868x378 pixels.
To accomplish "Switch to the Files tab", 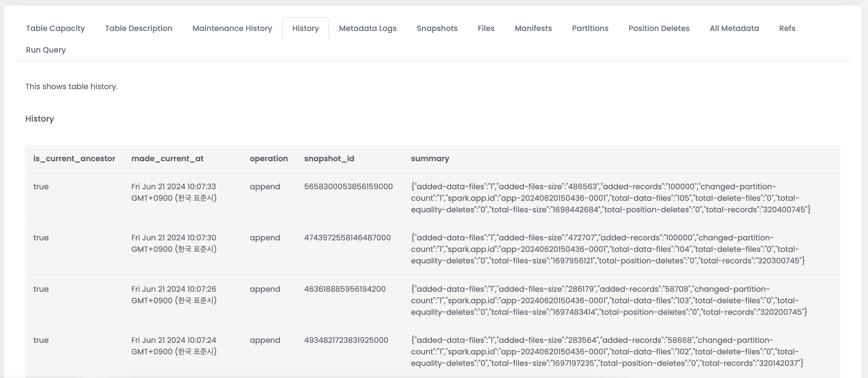I will (486, 28).
